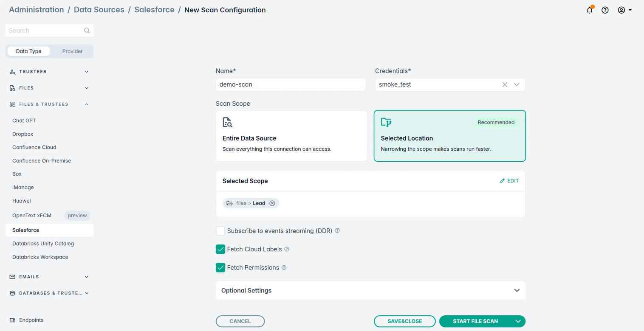
Task: Select Databricks Unity Catalog in sidebar
Action: (x=43, y=244)
